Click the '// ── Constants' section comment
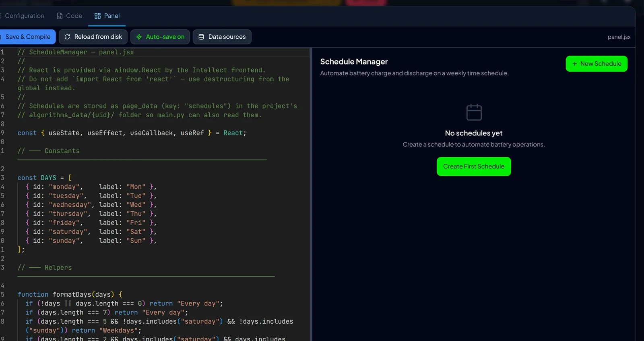The image size is (644, 341). pyautogui.click(x=49, y=151)
